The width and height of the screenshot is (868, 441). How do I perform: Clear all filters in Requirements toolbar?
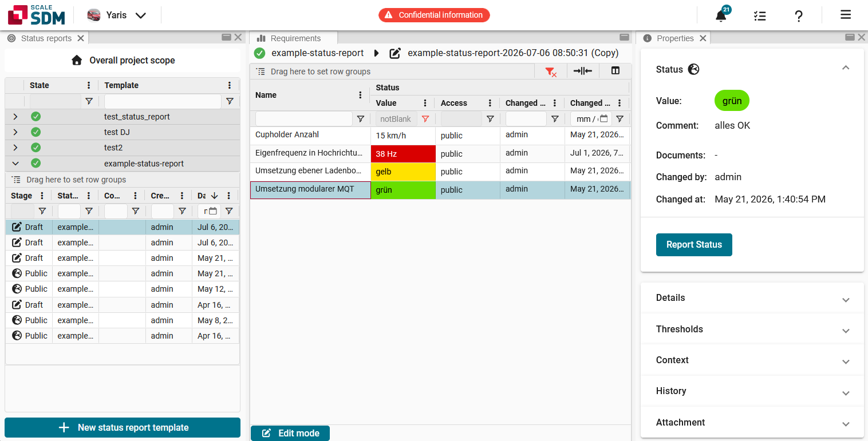(551, 71)
